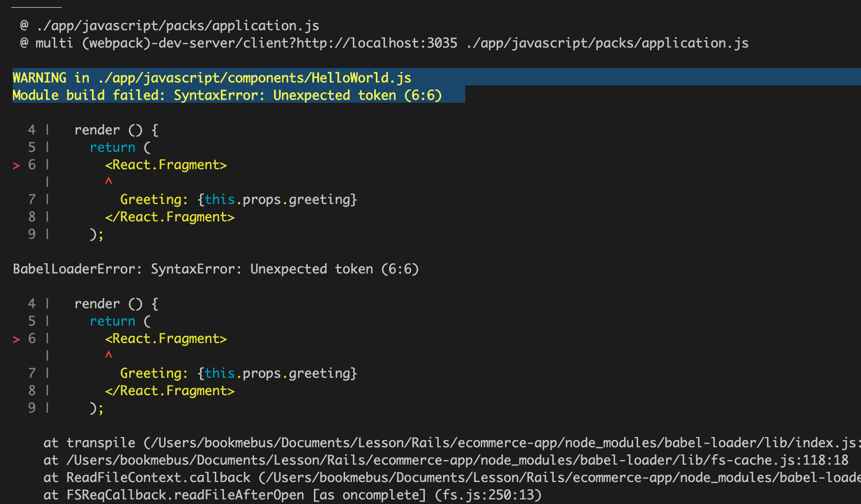Click "Greeting: {this.props.greeting}" under Module build failed
Viewport: 861px width, 504px height.
[239, 200]
